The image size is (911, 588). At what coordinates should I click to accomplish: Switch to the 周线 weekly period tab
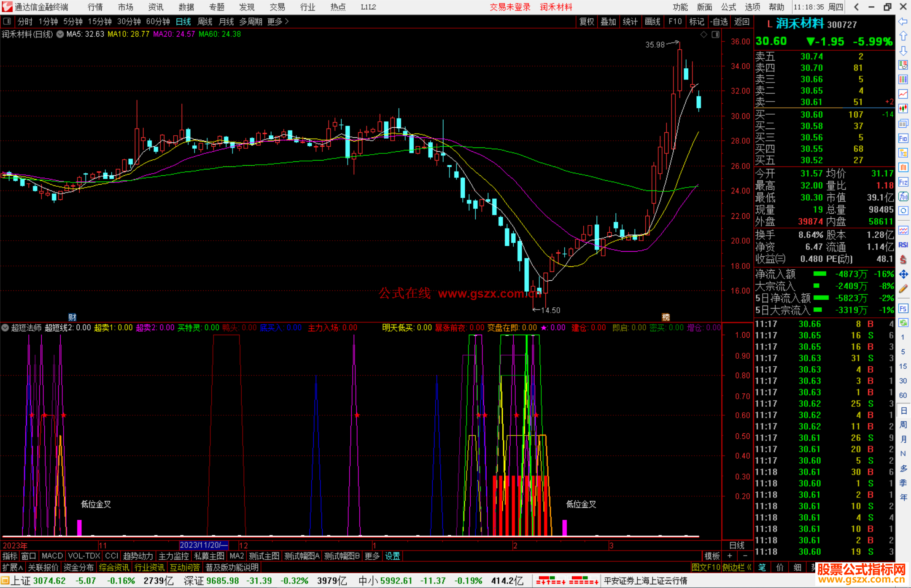[x=205, y=21]
